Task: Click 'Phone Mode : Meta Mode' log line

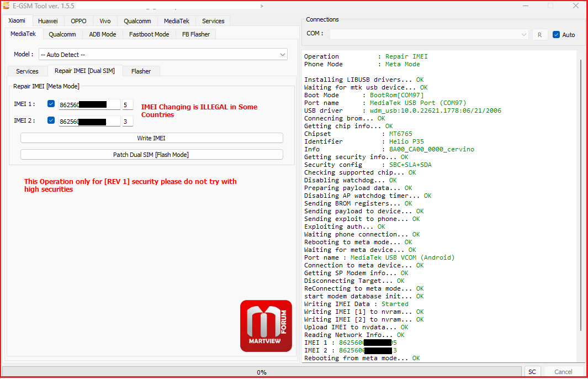Action: [x=362, y=64]
